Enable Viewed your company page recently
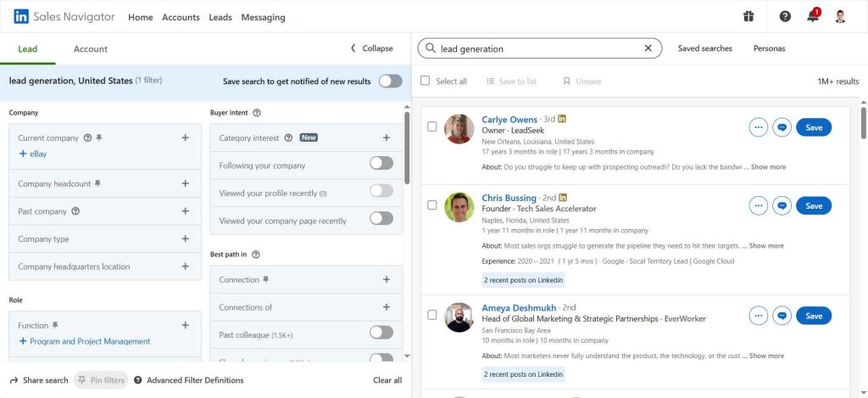 [381, 218]
